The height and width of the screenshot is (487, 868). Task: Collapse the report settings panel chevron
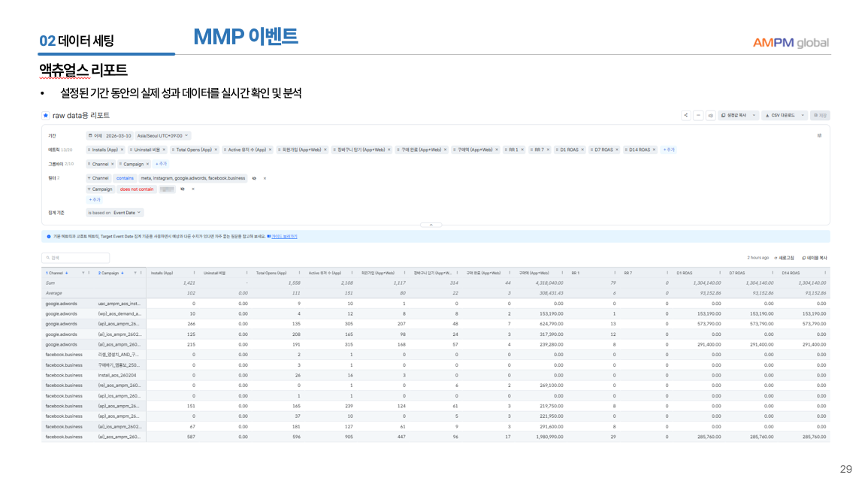pos(431,225)
